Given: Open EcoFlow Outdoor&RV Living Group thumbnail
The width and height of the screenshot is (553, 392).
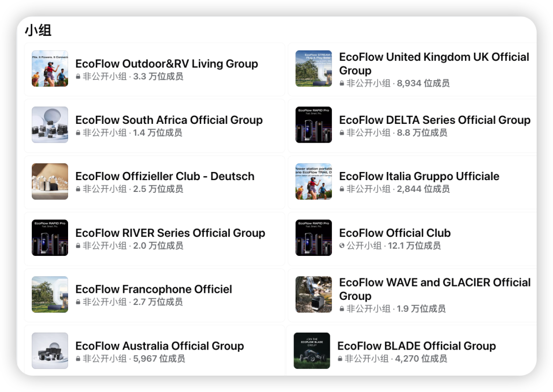Looking at the screenshot, I should 50,69.
